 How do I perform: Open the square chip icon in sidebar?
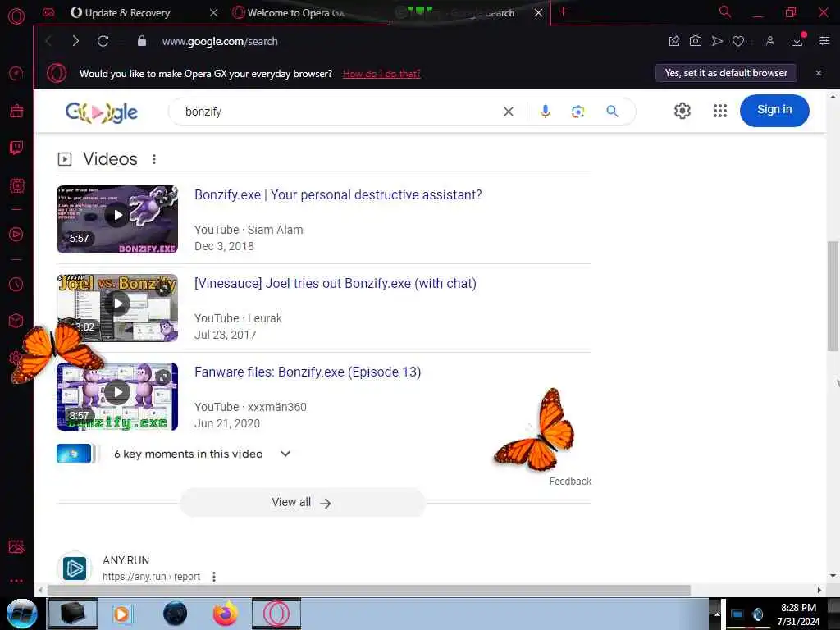pos(16,185)
